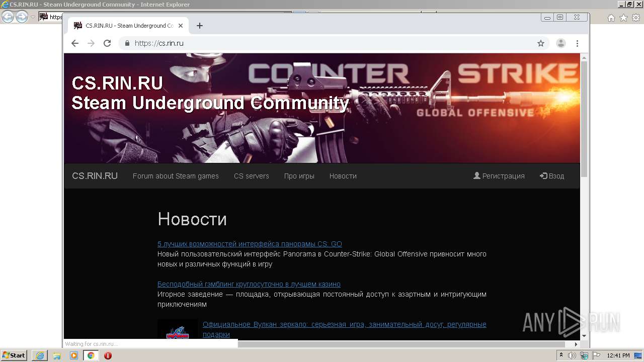Viewport: 644px width, 362px height.
Task: Click the Новости page heading
Action: pyautogui.click(x=192, y=219)
